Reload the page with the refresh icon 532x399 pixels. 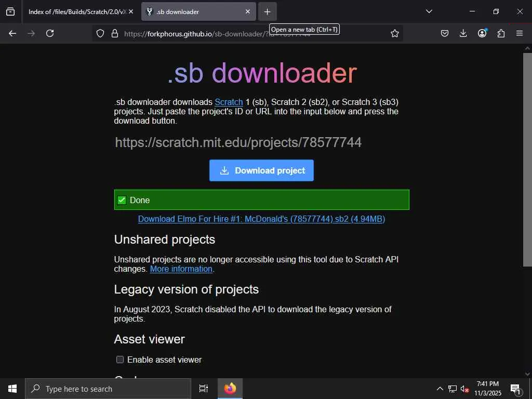(50, 33)
